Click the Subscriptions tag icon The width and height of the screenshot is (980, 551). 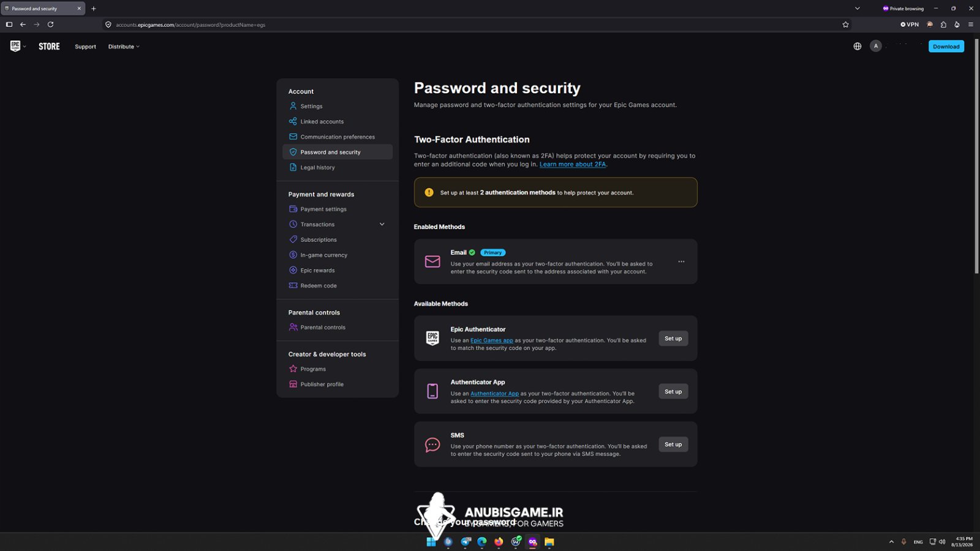click(x=293, y=239)
